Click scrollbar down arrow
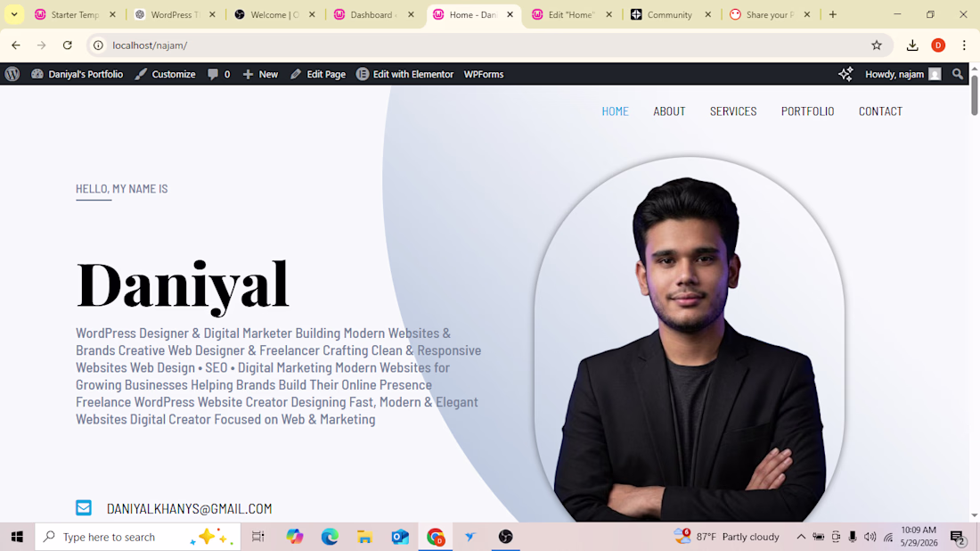 click(975, 515)
